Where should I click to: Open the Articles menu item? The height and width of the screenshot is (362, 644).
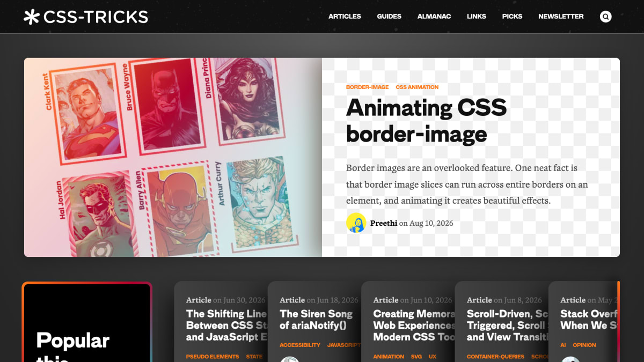pyautogui.click(x=345, y=17)
